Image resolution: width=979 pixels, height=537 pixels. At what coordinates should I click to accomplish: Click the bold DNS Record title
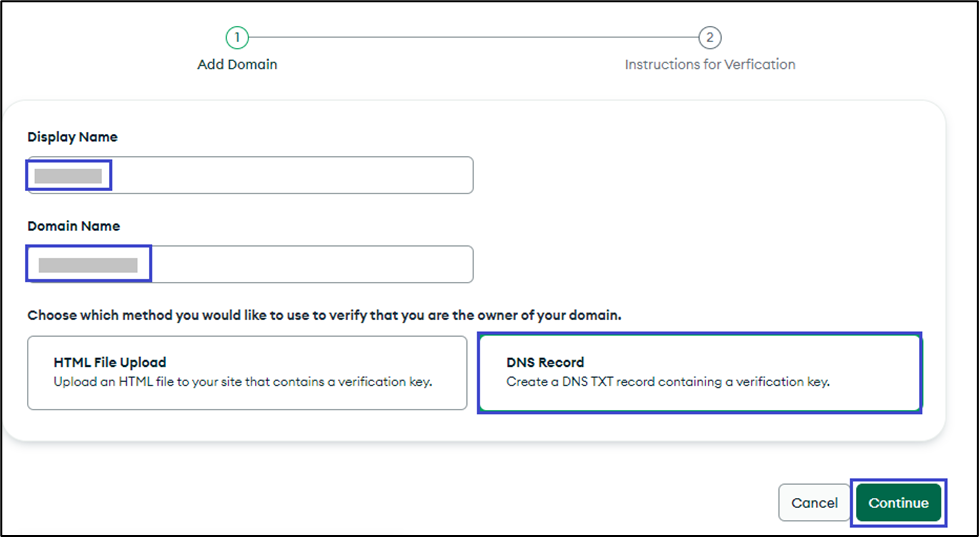point(545,362)
